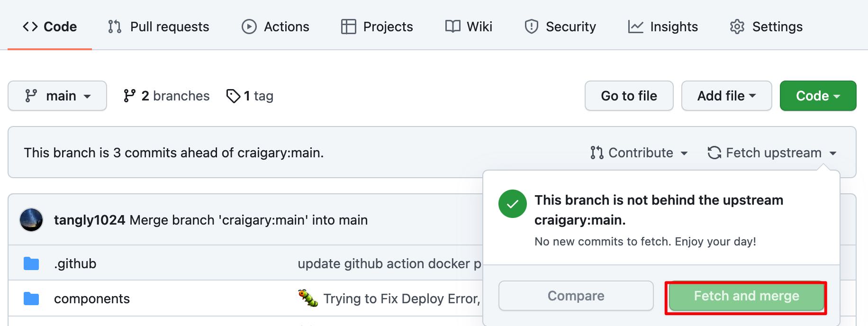
Task: Toggle the Fetch upstream dropdown
Action: (772, 153)
